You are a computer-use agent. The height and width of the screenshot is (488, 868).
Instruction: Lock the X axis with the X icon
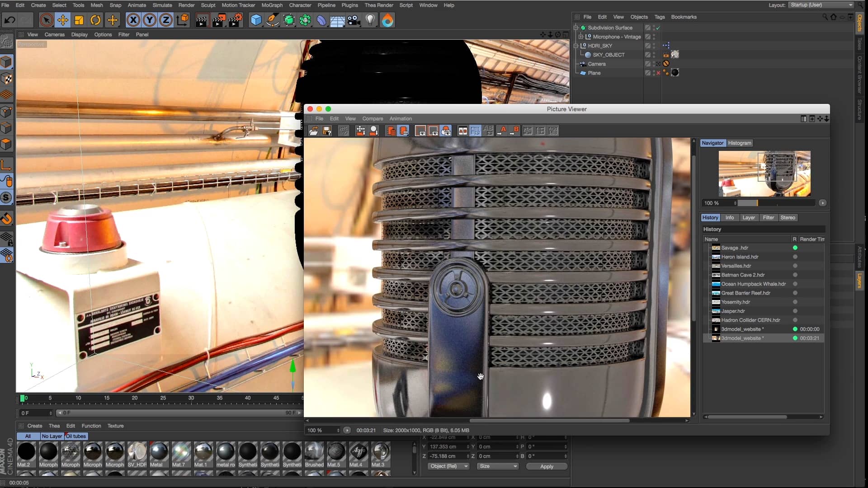click(132, 20)
